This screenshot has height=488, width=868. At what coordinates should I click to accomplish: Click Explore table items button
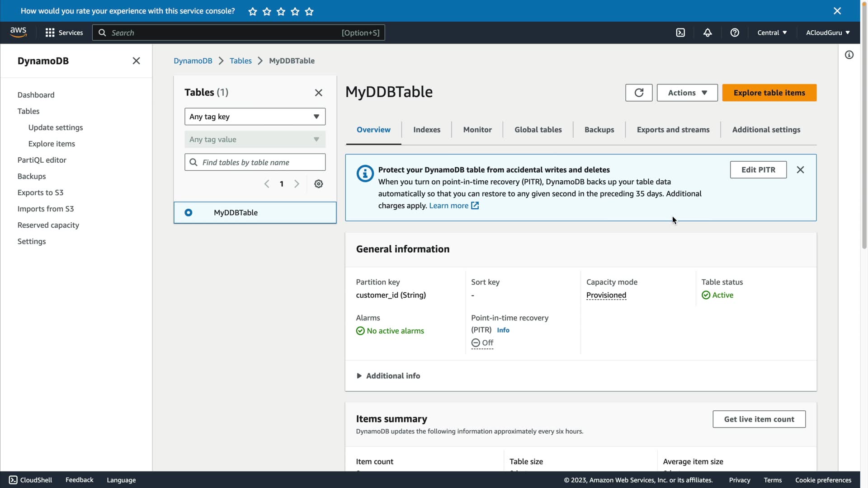point(769,93)
